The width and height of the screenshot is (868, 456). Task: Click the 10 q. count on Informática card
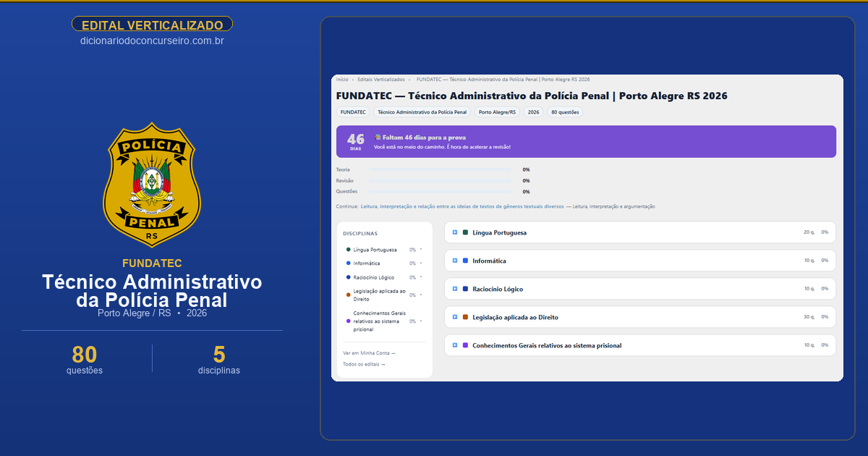click(x=809, y=261)
